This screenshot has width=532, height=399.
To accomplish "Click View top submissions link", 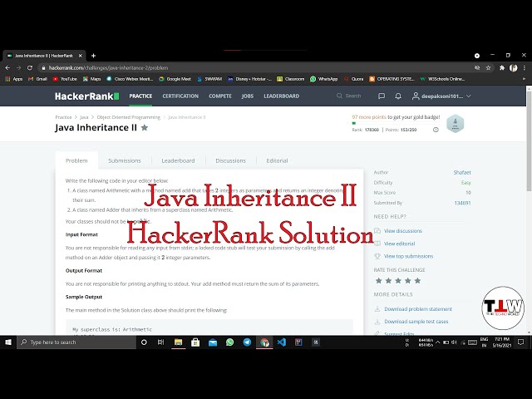I will (x=408, y=256).
